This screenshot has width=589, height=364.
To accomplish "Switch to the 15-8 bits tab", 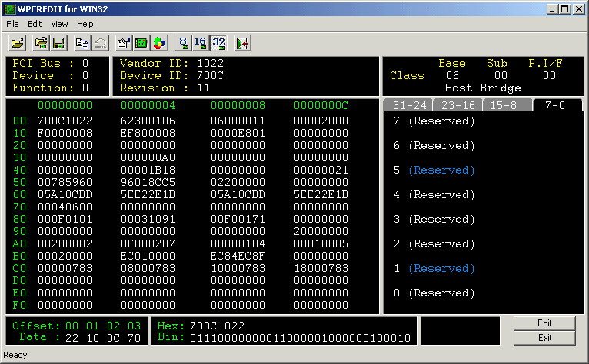I will [507, 105].
